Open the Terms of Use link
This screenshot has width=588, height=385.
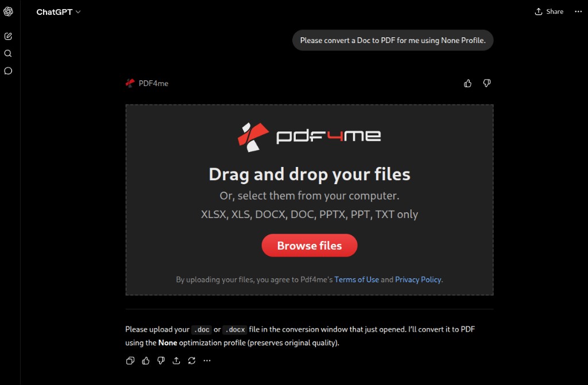357,279
